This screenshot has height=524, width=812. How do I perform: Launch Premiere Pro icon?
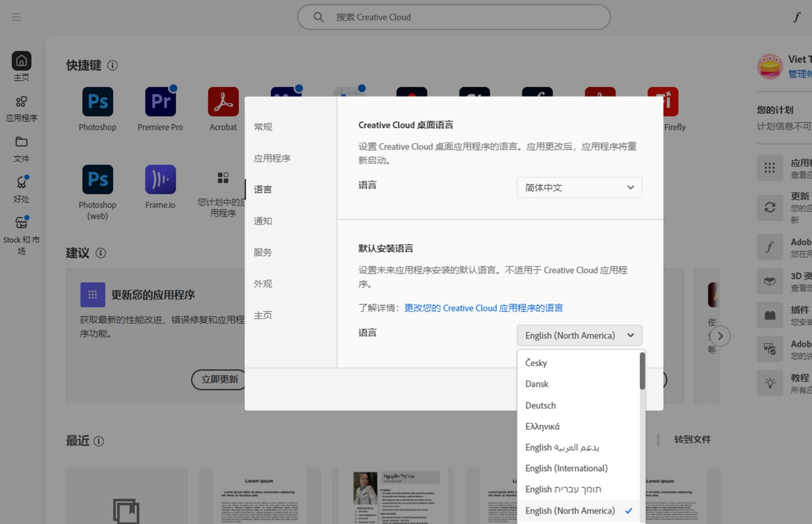point(160,102)
